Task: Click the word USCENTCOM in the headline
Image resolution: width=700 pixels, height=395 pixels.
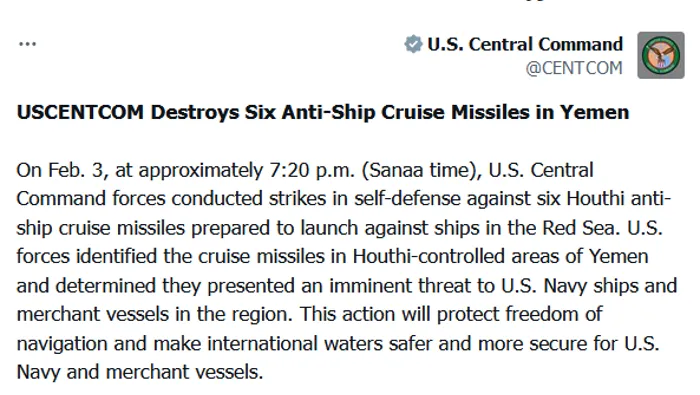Action: [x=80, y=112]
